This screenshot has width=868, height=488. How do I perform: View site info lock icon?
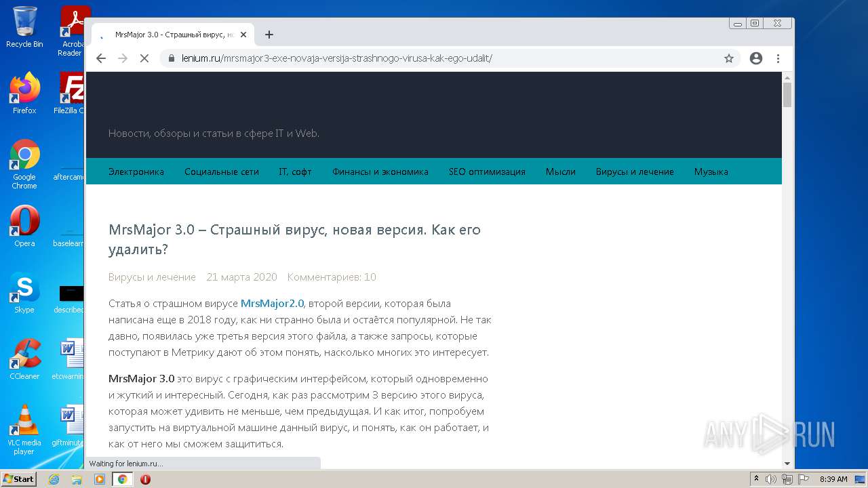172,58
